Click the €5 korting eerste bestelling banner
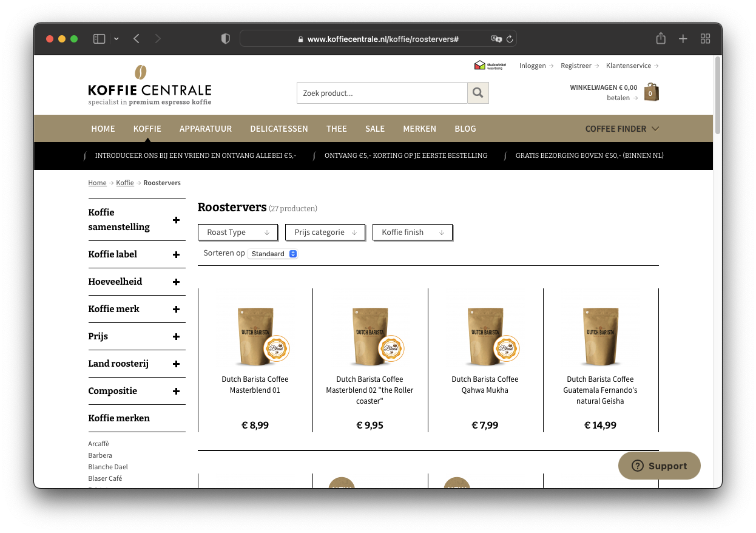 (x=406, y=155)
